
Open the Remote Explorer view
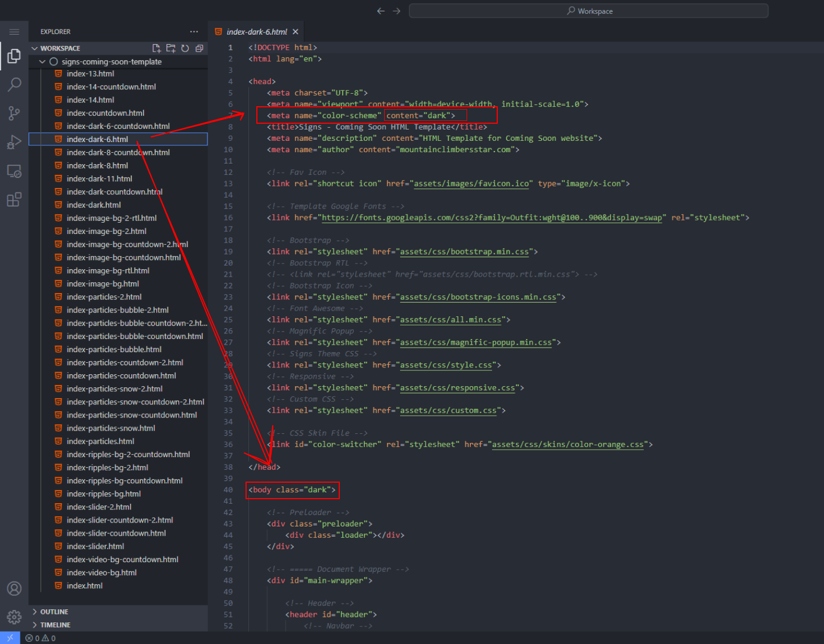coord(14,171)
